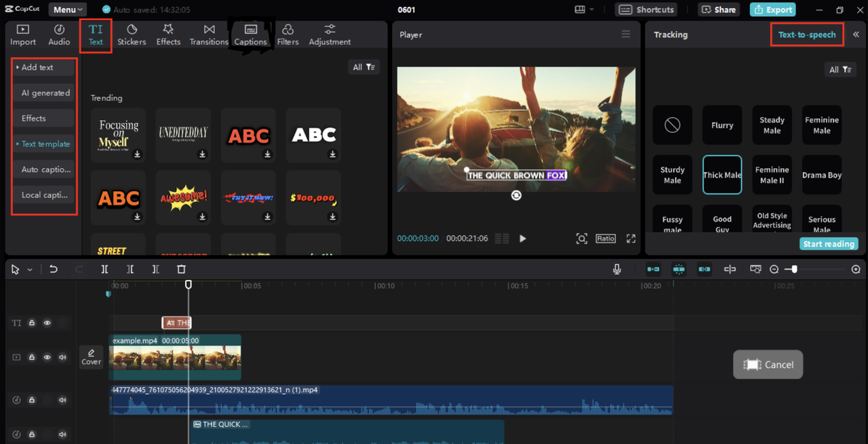Lock the text track
This screenshot has width=868, height=444.
(32, 323)
